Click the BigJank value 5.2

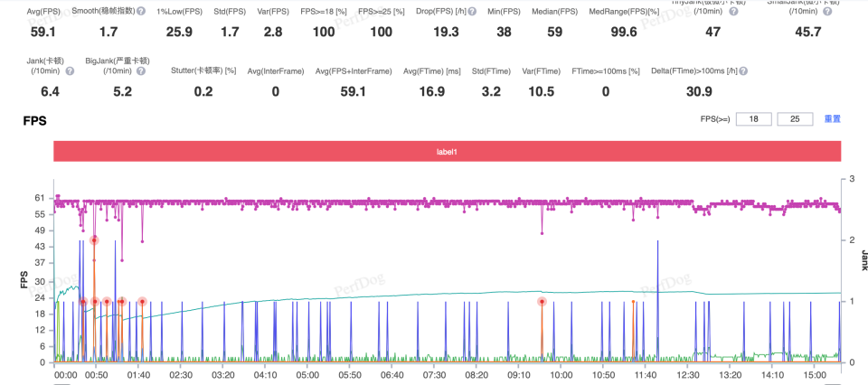point(122,92)
